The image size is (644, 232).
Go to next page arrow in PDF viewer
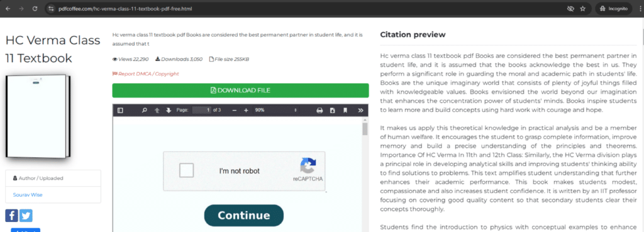point(169,110)
